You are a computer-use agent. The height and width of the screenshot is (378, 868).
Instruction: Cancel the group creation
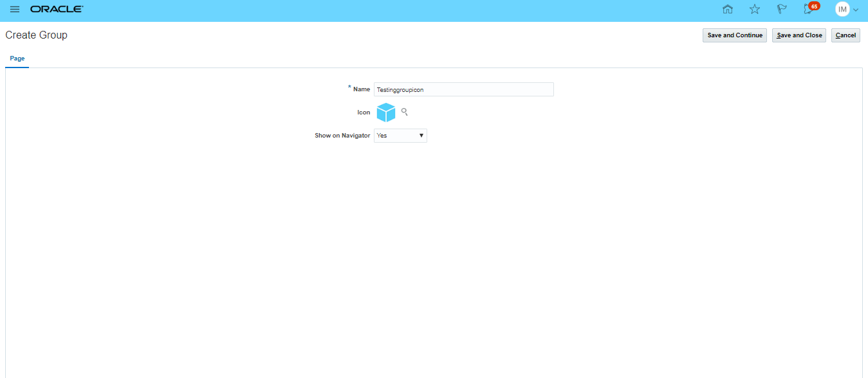pos(845,35)
